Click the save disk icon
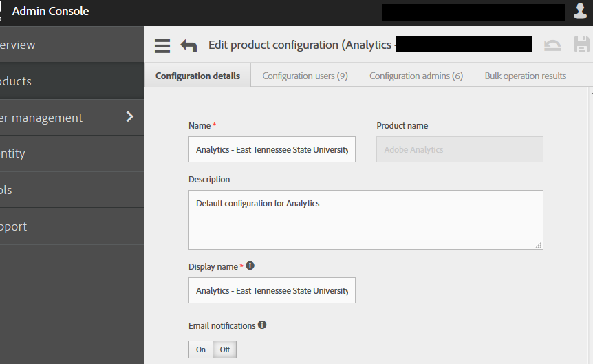Viewport: 593px width, 364px height. 582,45
